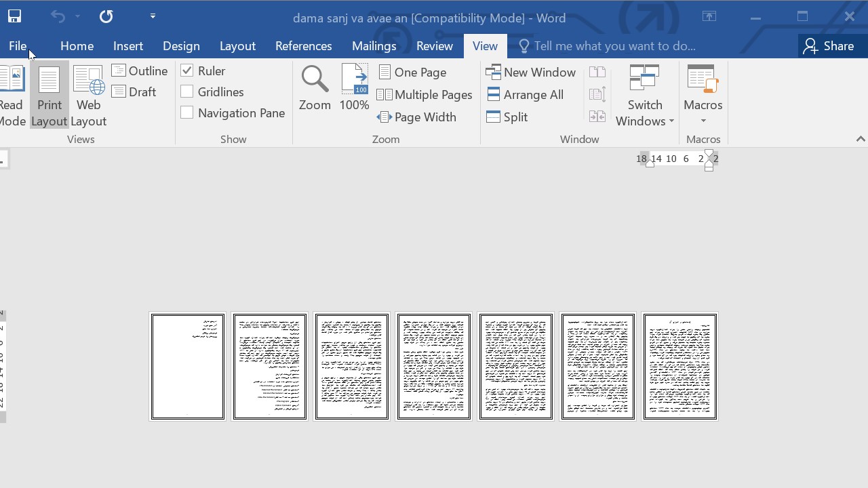Choose Multiple Pages zoom
This screenshot has width=868, height=488.
(x=425, y=94)
